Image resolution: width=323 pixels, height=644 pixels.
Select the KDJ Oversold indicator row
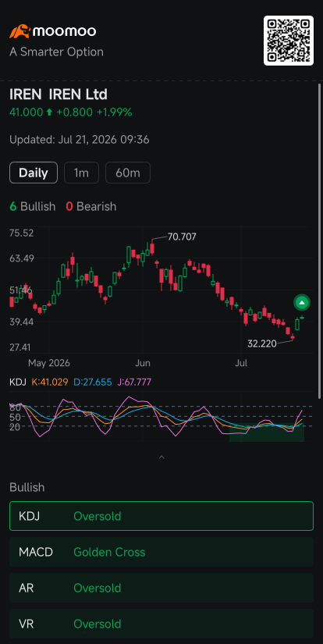(161, 516)
